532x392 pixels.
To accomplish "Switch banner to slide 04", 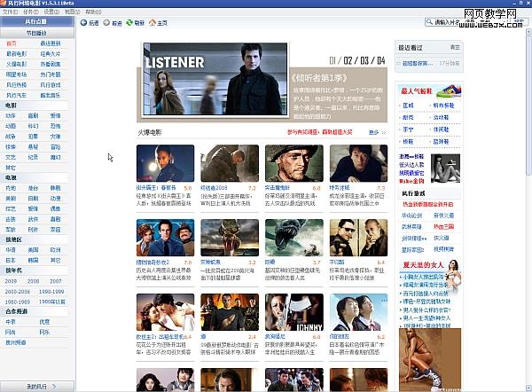I will pyautogui.click(x=379, y=60).
